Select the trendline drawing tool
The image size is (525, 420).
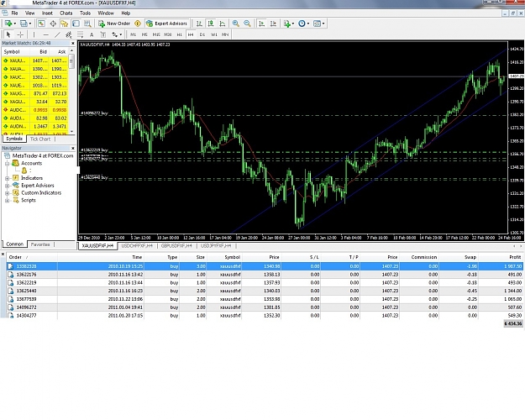(x=58, y=34)
